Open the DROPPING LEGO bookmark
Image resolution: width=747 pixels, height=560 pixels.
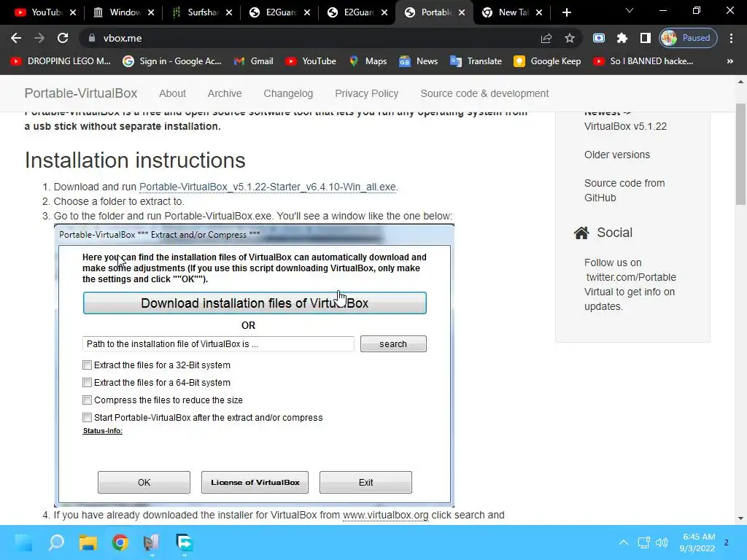(x=61, y=61)
